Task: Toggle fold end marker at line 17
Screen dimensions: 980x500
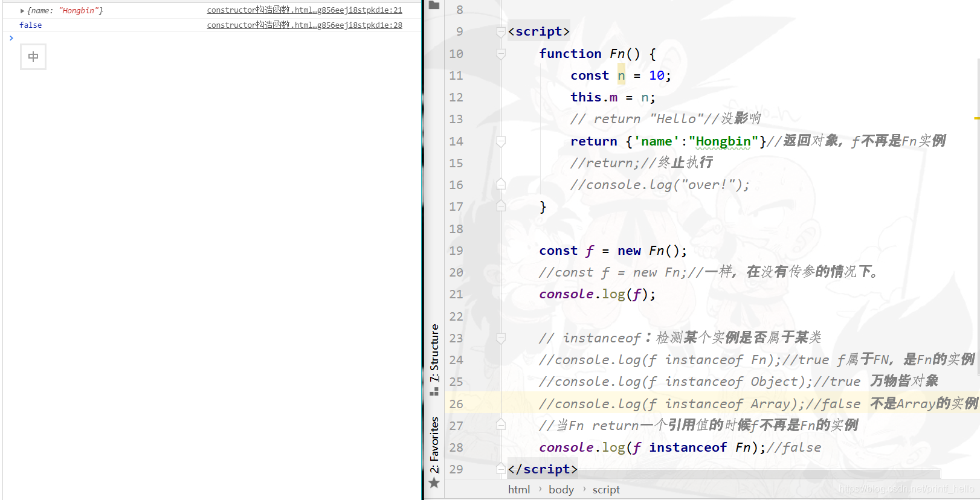Action: [501, 207]
